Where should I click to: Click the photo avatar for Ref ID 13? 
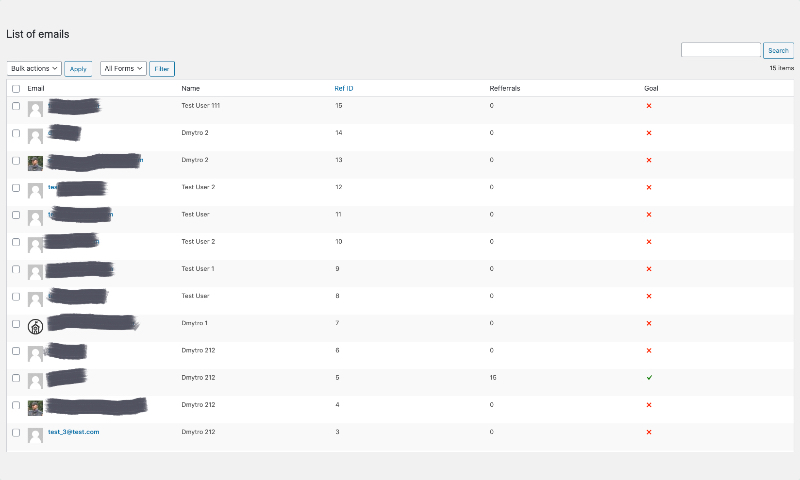click(35, 162)
